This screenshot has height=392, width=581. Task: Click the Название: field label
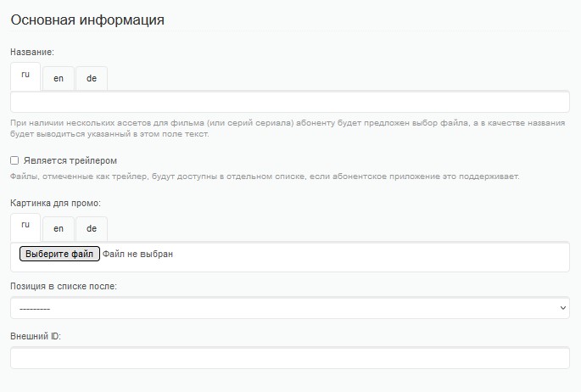click(x=32, y=52)
